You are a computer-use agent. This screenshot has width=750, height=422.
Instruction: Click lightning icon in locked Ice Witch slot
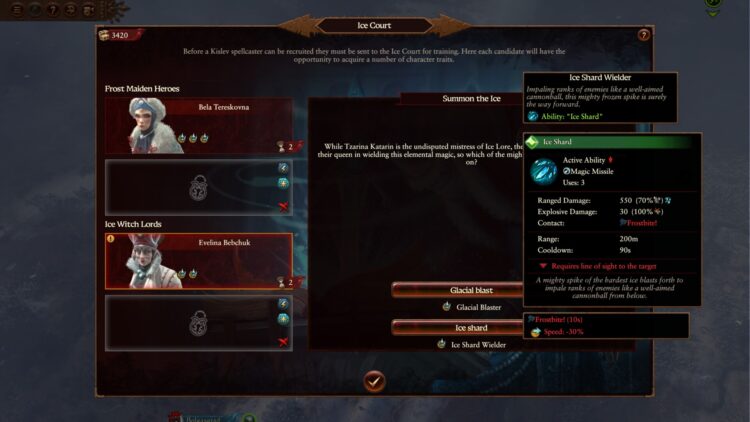[x=283, y=304]
